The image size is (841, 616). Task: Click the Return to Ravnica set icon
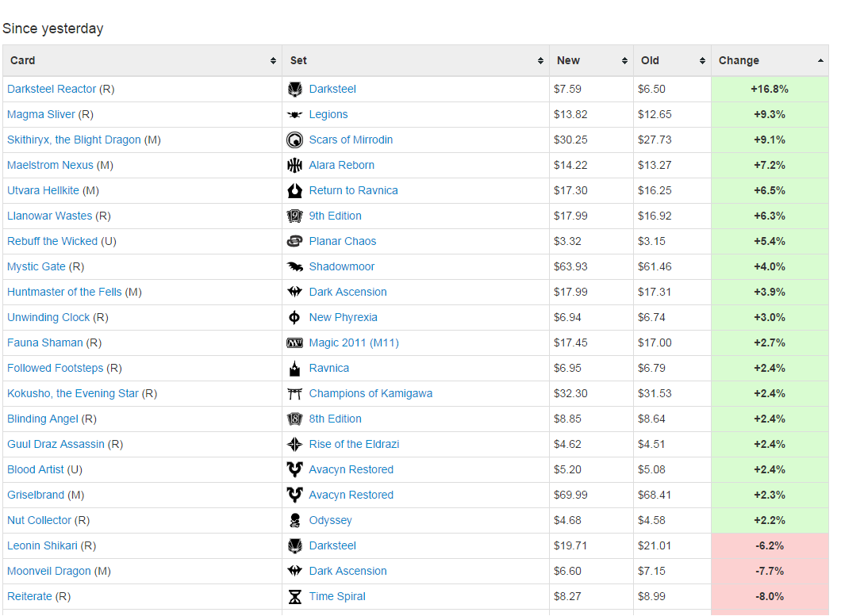click(294, 191)
